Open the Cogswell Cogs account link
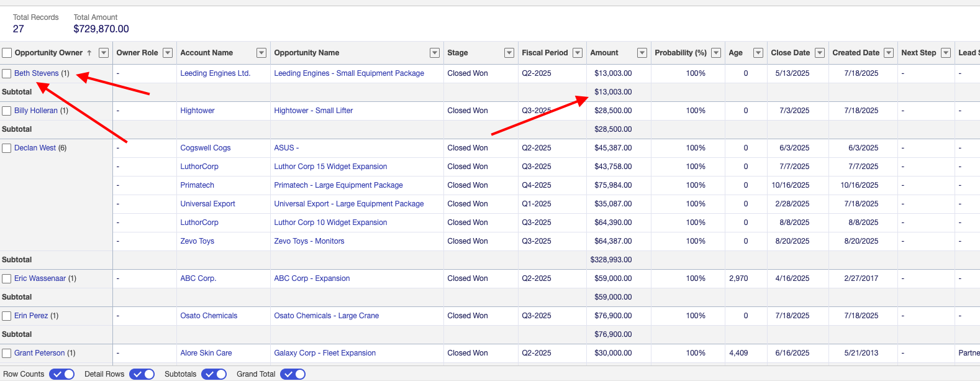 [x=206, y=148]
